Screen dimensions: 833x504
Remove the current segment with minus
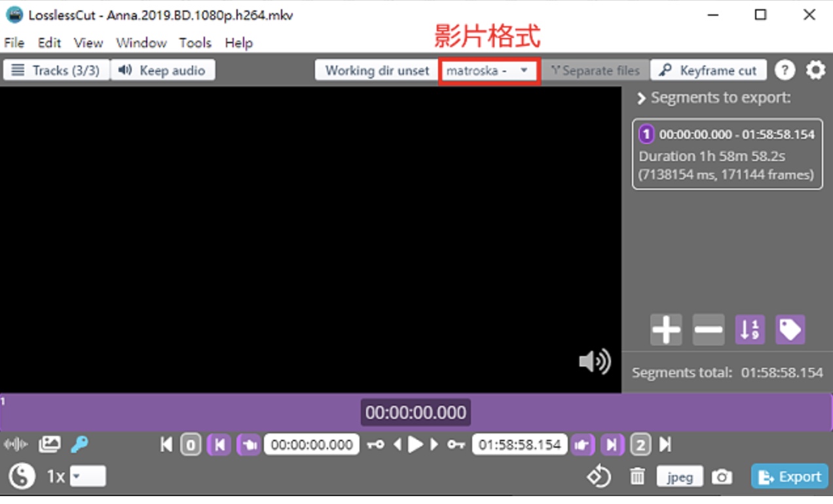709,330
